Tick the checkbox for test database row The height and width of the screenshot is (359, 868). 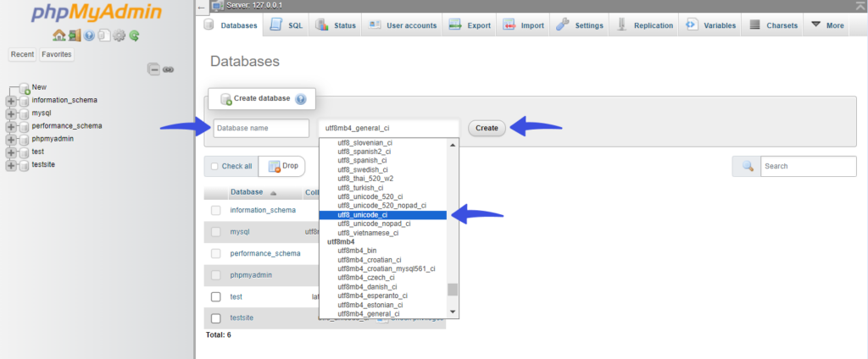(x=216, y=296)
